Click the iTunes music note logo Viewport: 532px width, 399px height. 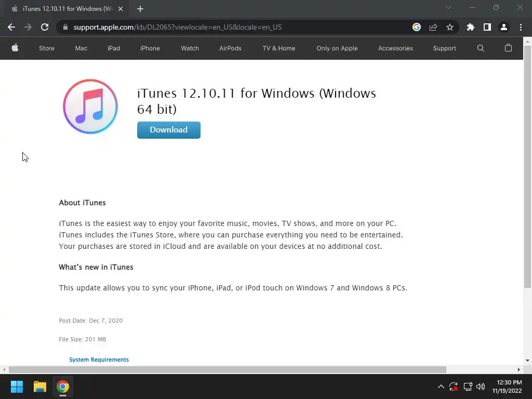point(90,107)
